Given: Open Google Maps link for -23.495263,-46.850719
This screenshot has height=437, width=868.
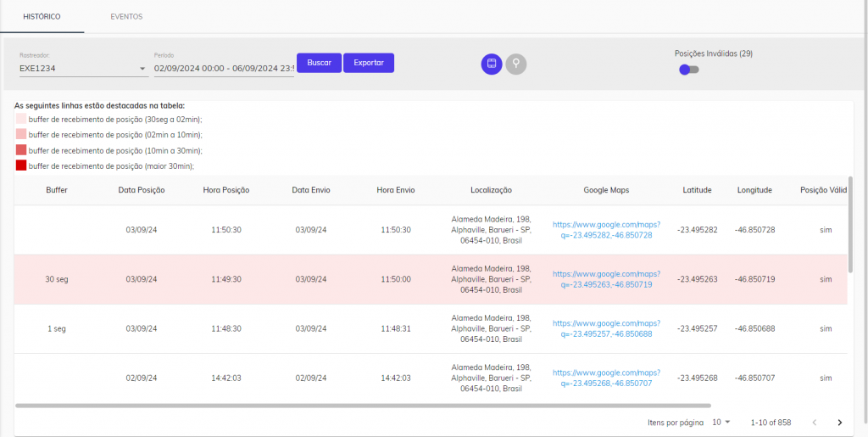Looking at the screenshot, I should [606, 279].
